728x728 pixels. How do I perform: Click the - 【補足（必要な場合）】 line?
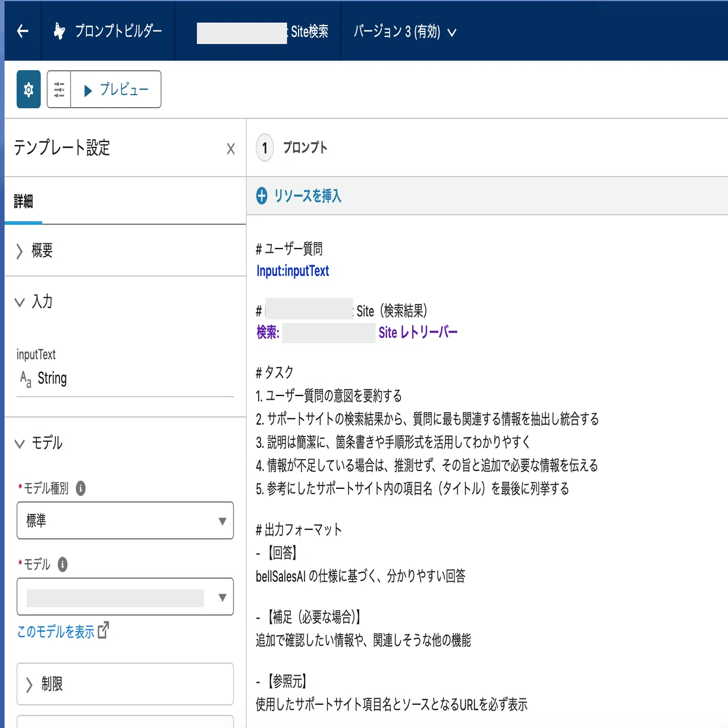(x=309, y=617)
